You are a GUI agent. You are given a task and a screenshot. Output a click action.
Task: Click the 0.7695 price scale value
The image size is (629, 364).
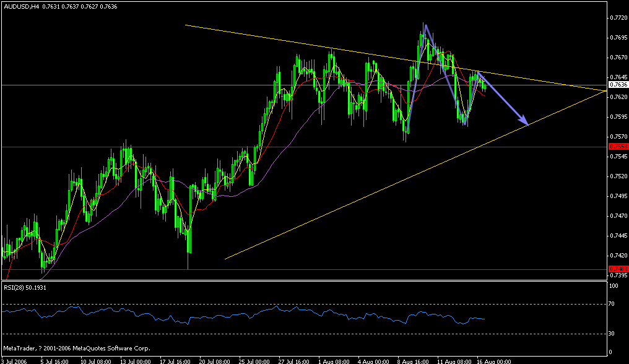coord(618,38)
